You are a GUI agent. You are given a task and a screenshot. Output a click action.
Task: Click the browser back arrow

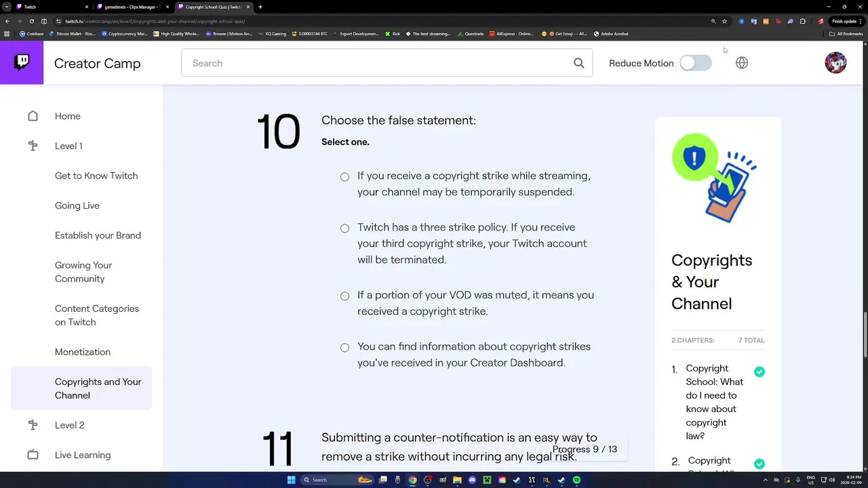7,21
